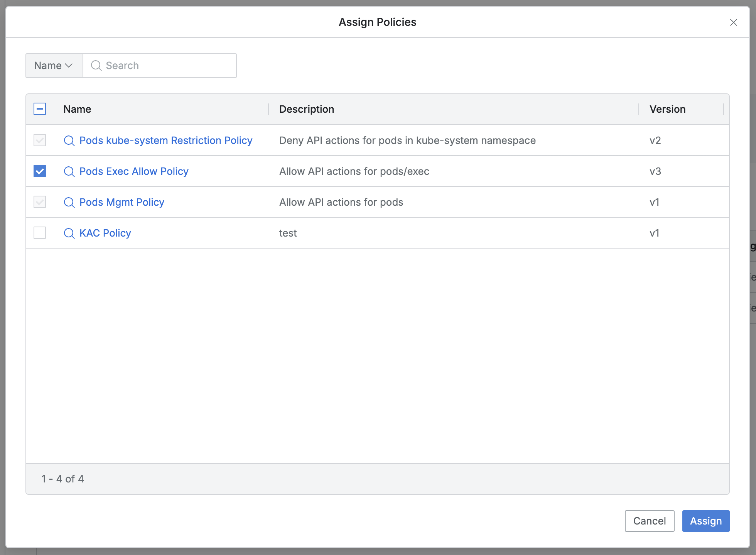Screen dimensions: 756x555
Task: Open the Pods Exec Allow Policy link
Action: [x=134, y=171]
